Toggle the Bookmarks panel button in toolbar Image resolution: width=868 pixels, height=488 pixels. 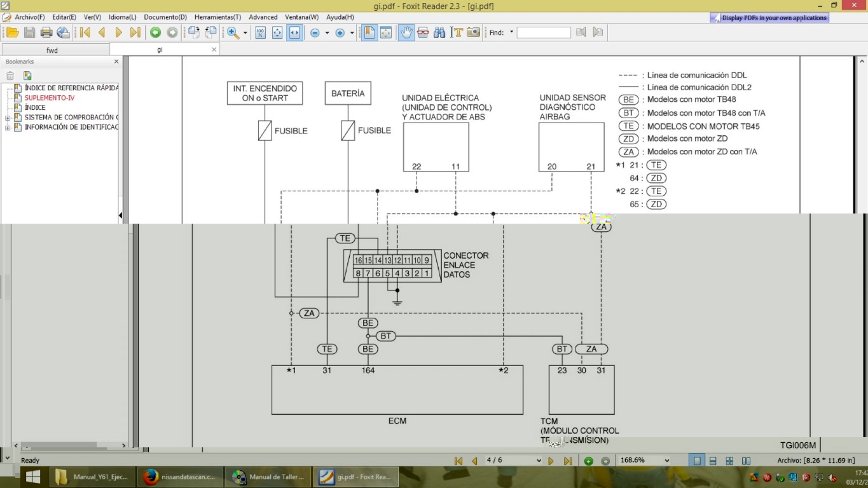(x=369, y=32)
